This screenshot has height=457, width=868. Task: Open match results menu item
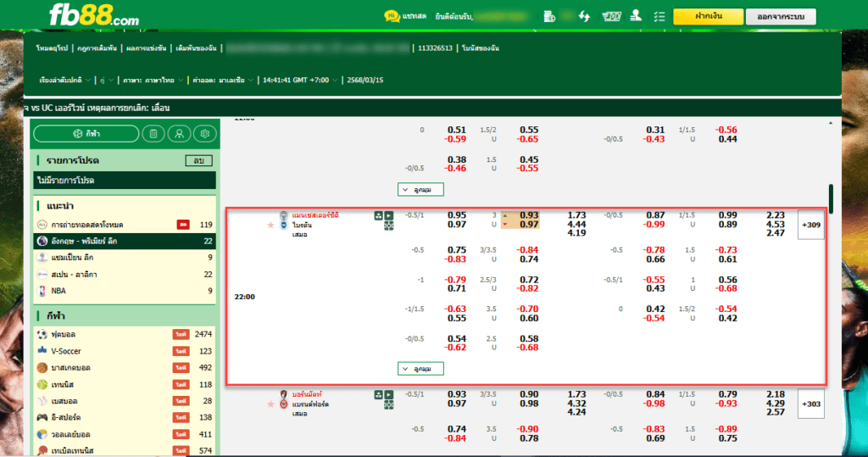coord(146,48)
